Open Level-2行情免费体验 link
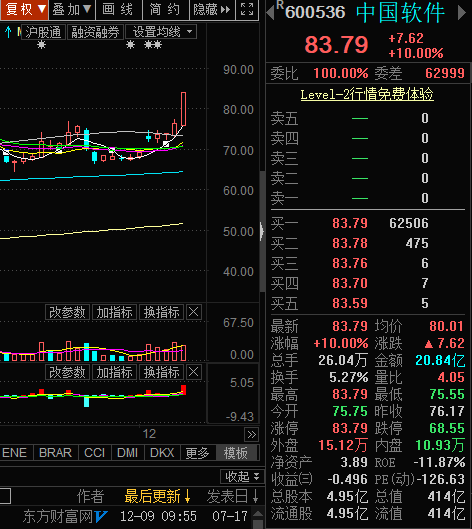 coord(367,94)
